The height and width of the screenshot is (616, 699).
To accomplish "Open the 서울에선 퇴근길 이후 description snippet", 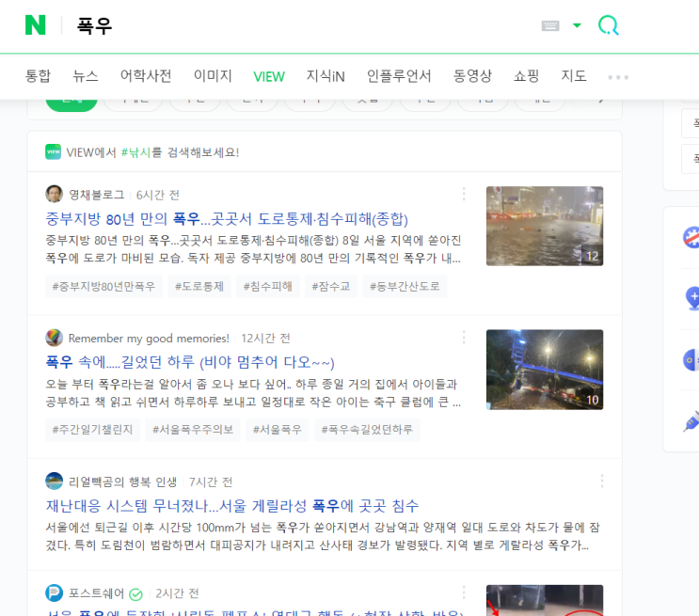I will point(323,536).
